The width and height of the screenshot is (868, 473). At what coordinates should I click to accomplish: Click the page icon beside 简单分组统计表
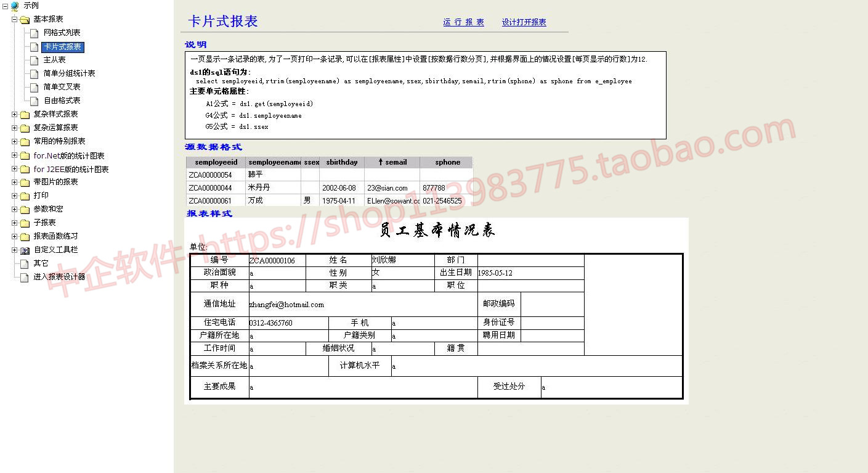click(x=34, y=73)
